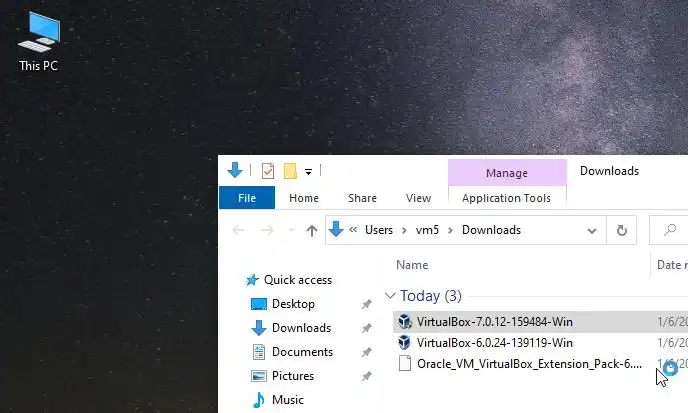Image resolution: width=688 pixels, height=413 pixels.
Task: Click the pin icon next to Downloads
Action: 366,328
